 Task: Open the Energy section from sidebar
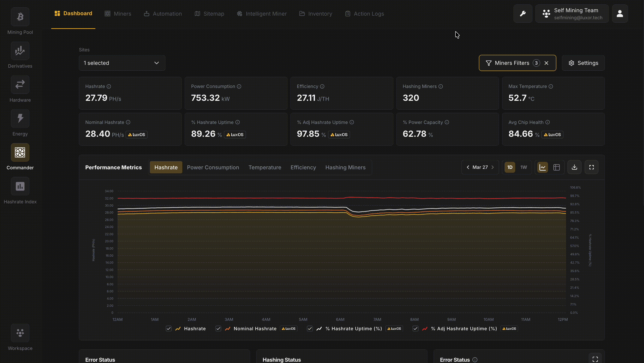(20, 118)
